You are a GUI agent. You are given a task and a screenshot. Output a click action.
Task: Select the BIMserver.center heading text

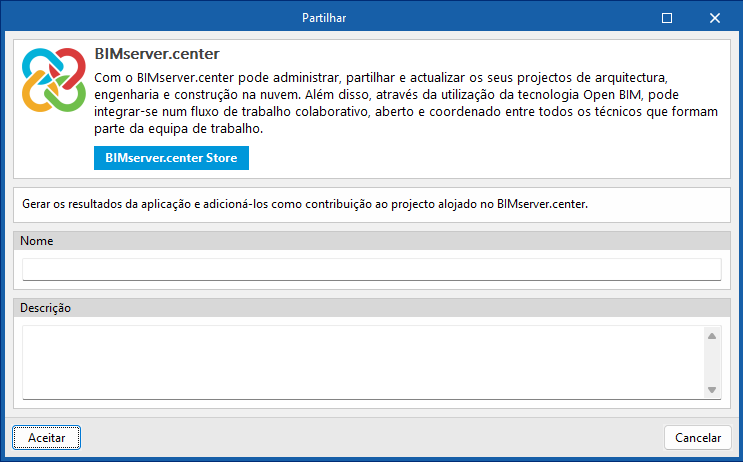click(x=156, y=52)
